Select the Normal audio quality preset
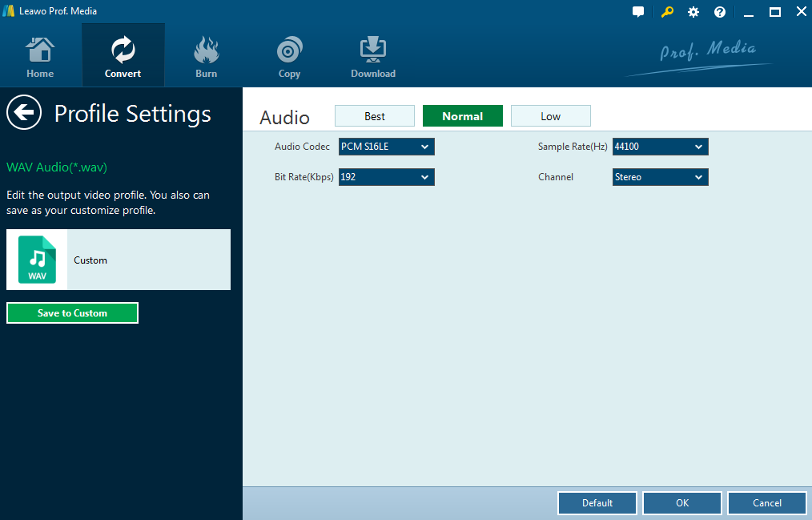Screen dimensions: 812x520 pos(462,116)
